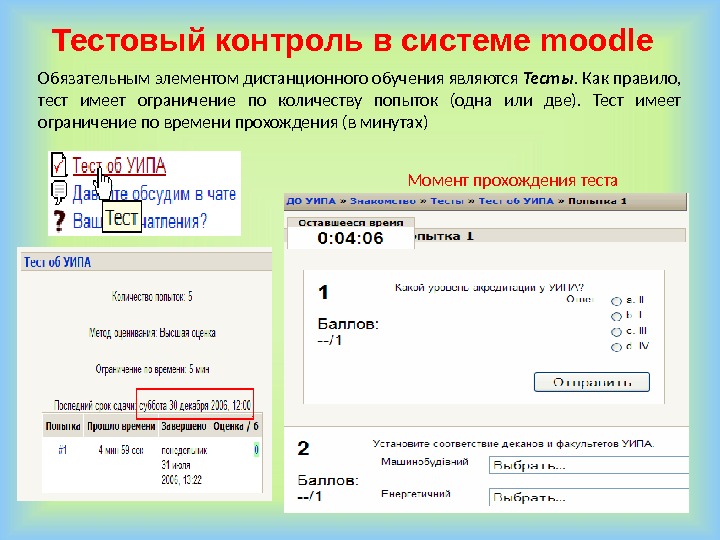Image resolution: width=720 pixels, height=540 pixels.
Task: Click the chat bubble icon for chat activity
Action: pyautogui.click(x=59, y=193)
